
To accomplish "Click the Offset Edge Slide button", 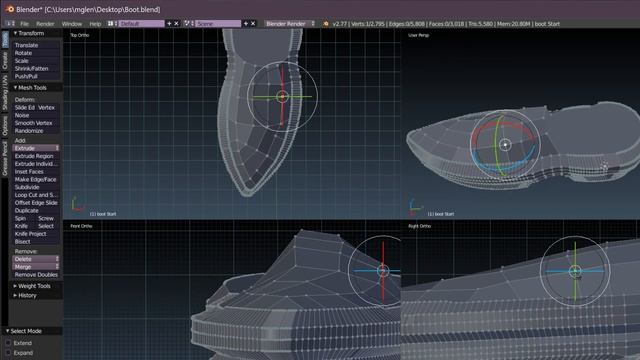I will click(36, 202).
